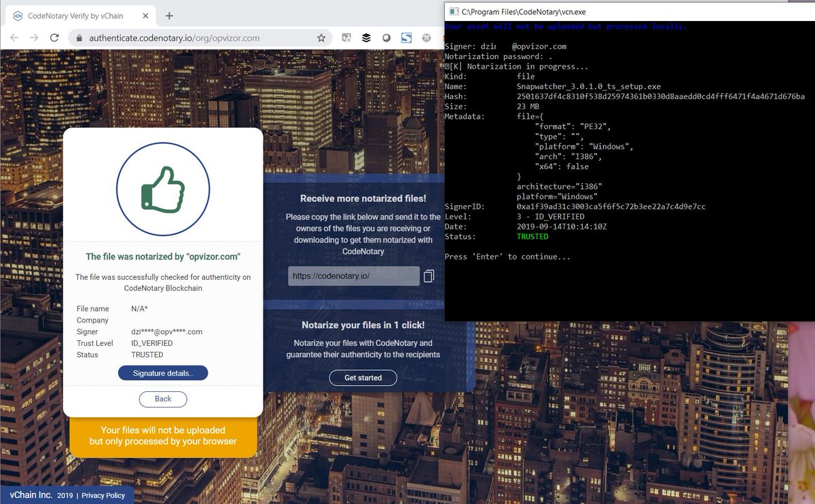
Task: Click Snapwatcher_3.0.1.0_ts_setup.exe in console
Action: pos(589,87)
